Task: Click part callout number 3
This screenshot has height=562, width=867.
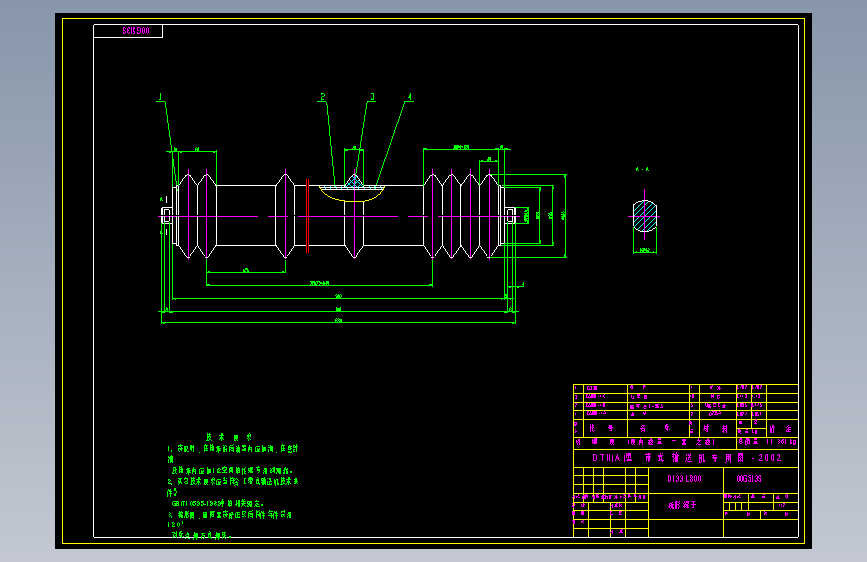Action: tap(372, 97)
